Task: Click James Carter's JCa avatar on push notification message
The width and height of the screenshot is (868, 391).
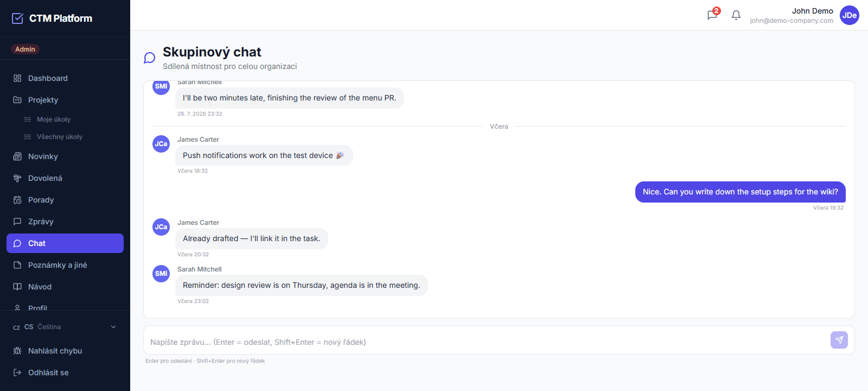Action: [x=161, y=144]
